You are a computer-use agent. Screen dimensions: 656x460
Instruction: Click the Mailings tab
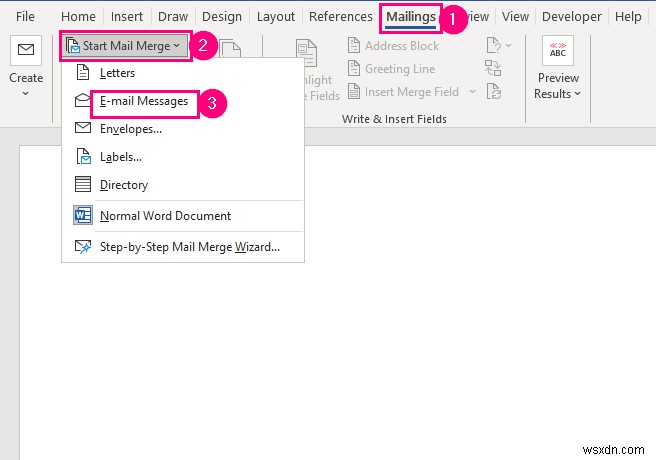click(x=411, y=17)
